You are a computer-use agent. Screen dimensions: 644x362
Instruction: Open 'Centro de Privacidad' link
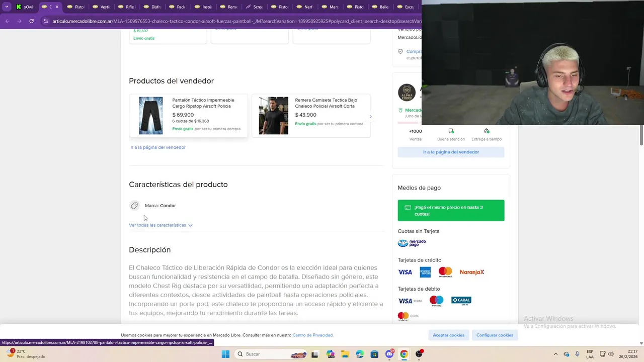[312, 335]
